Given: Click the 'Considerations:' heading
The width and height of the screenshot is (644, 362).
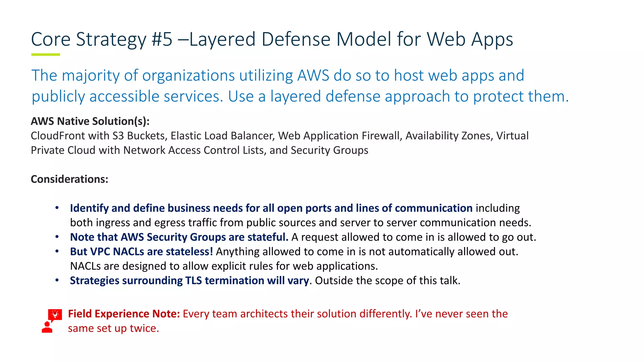Looking at the screenshot, I should pyautogui.click(x=69, y=179).
